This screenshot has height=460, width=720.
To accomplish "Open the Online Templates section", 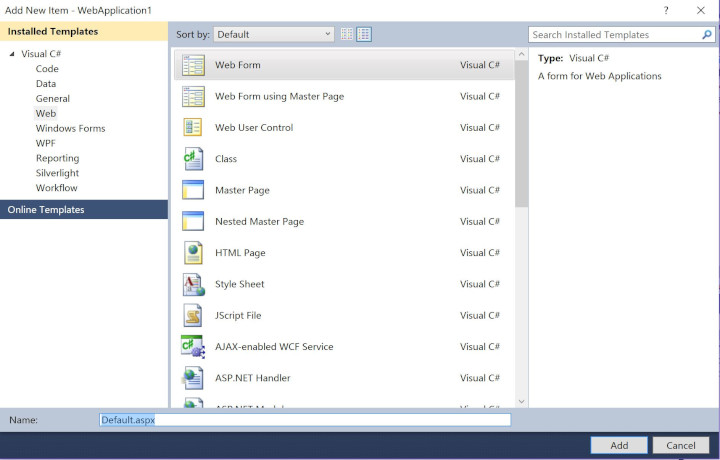I will click(x=84, y=210).
